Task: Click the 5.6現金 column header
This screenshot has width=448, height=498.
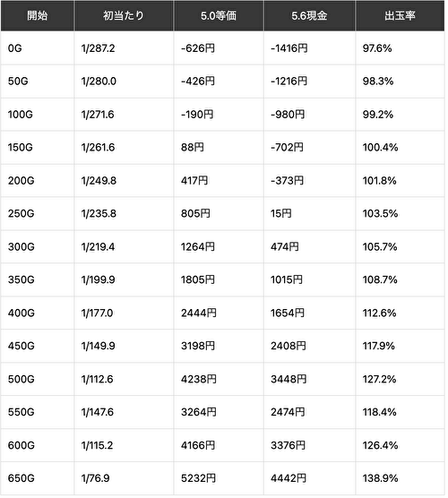Action: coord(309,15)
